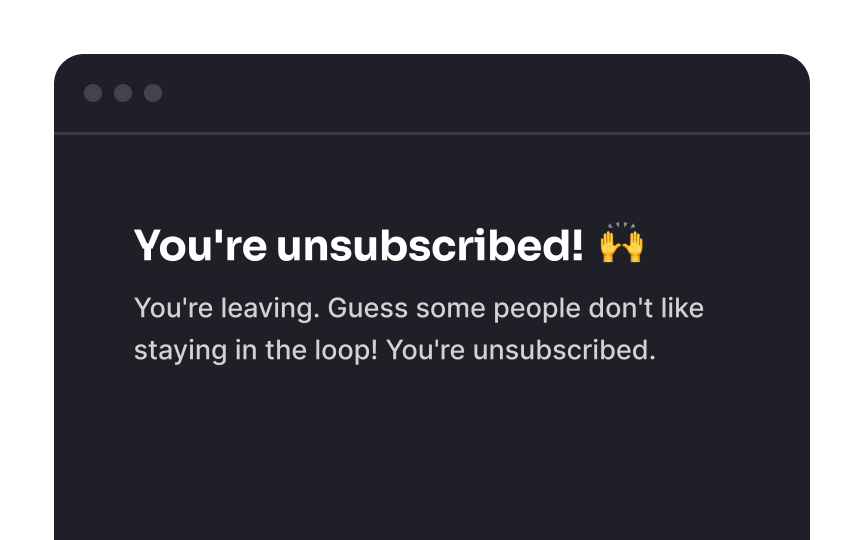This screenshot has width=864, height=540.
Task: Click the "You're leaving." sentence
Action: (x=227, y=309)
